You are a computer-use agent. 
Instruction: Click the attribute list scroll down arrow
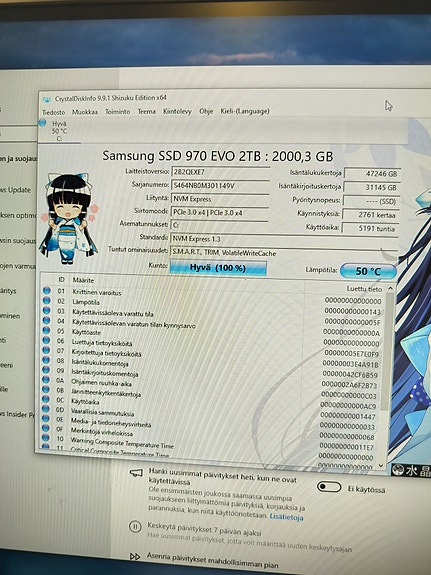click(381, 465)
